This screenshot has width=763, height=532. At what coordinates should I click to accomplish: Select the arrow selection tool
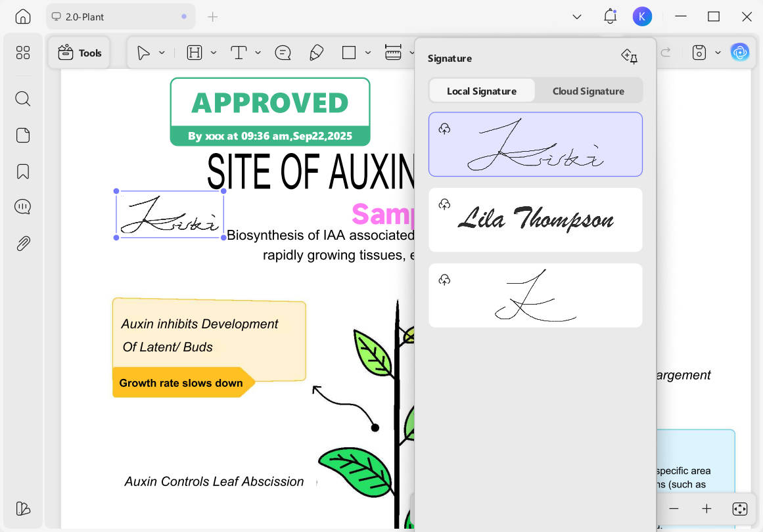tap(143, 52)
